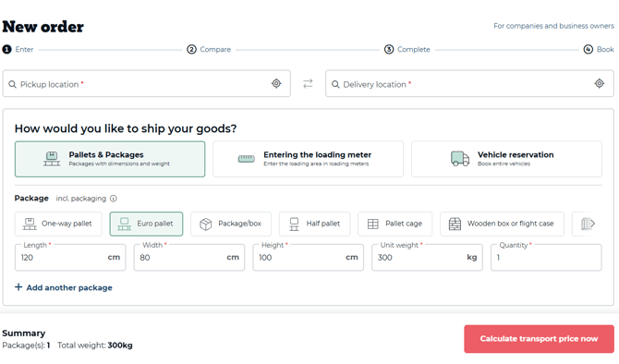Click the plus icon for adding package
619x364 pixels.
18,287
